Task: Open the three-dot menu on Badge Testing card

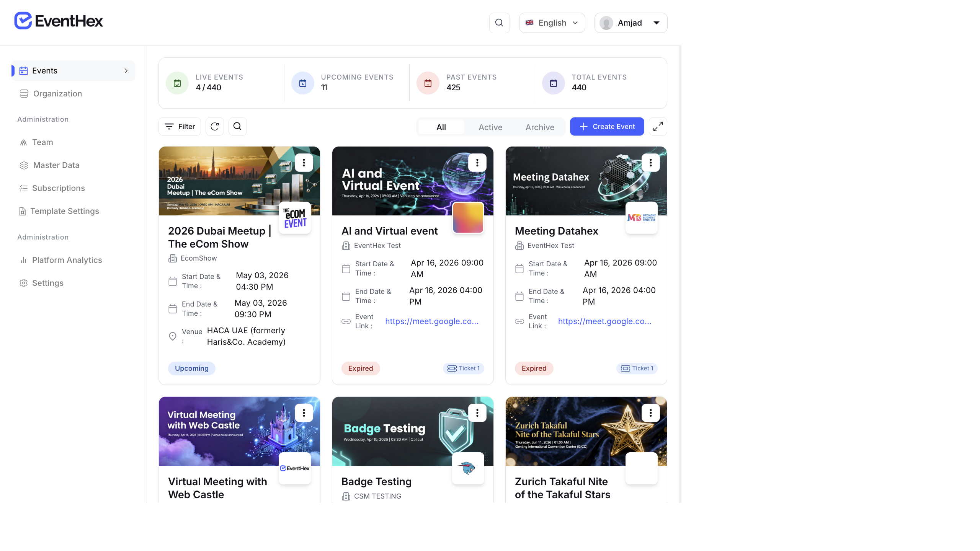Action: pyautogui.click(x=477, y=412)
